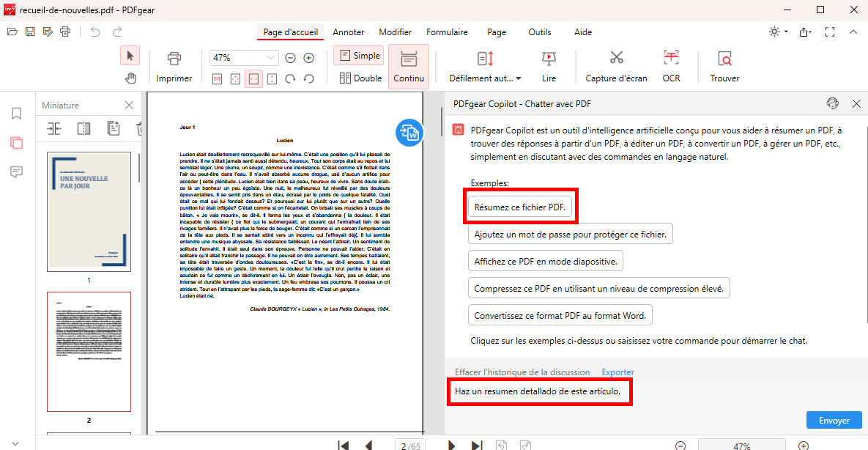
Task: Open the zoom percentage dropdown
Action: click(x=270, y=56)
